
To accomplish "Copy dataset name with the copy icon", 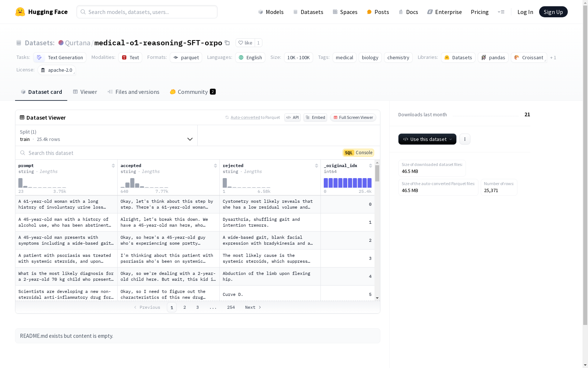I will (x=227, y=43).
